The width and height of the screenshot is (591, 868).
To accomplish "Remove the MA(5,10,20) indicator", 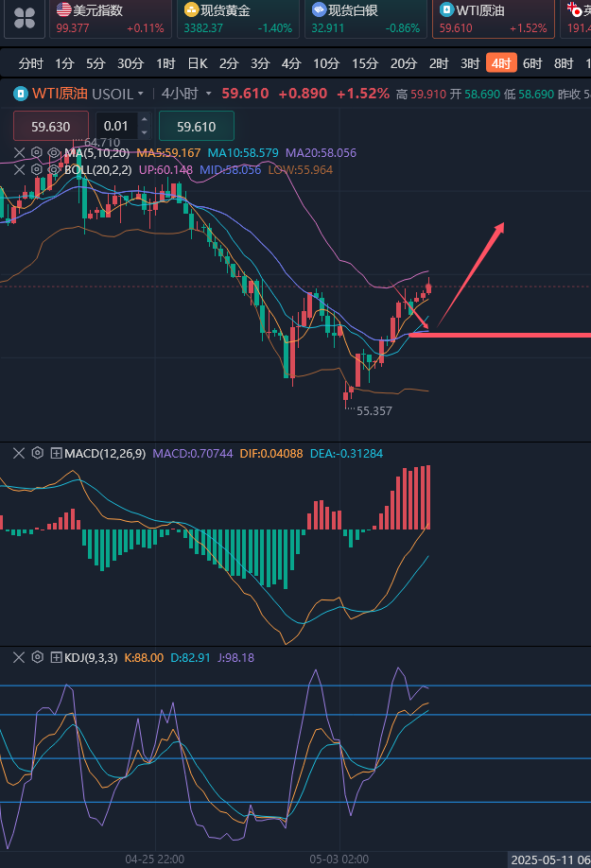I will point(19,153).
